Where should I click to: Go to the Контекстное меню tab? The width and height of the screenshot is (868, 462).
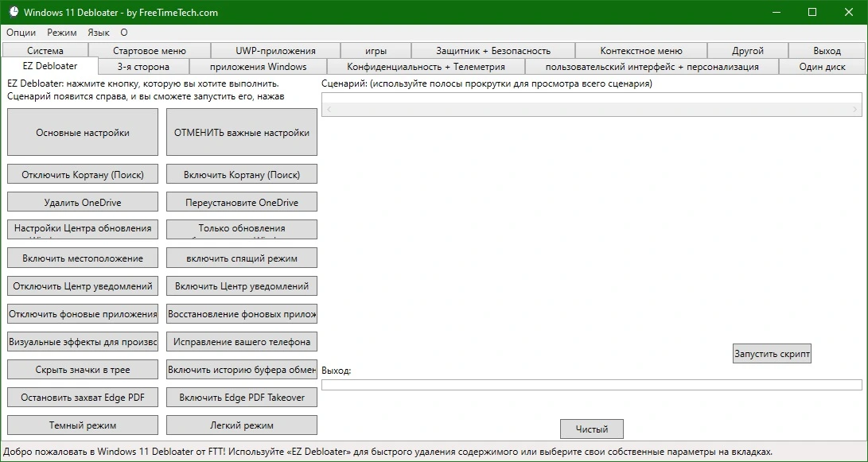pos(641,50)
